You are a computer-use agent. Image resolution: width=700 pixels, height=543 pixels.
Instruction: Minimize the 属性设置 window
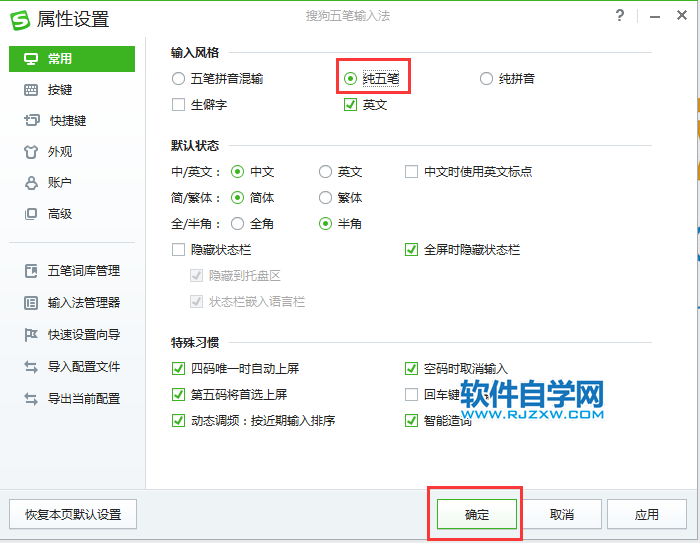coord(654,17)
